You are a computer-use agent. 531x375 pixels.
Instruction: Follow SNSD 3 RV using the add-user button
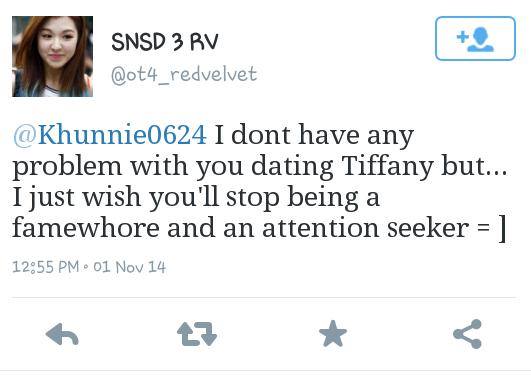click(x=475, y=39)
